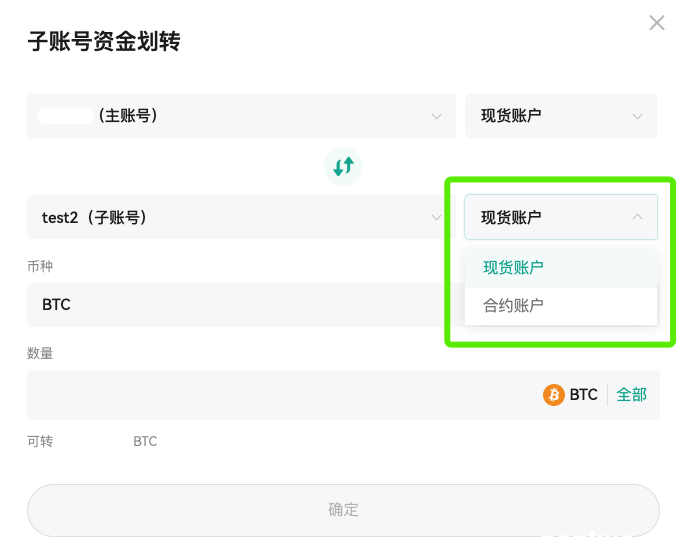Open the test2 (子账号) sub-account dropdown
Viewport: 683px width, 557px height.
tap(241, 217)
